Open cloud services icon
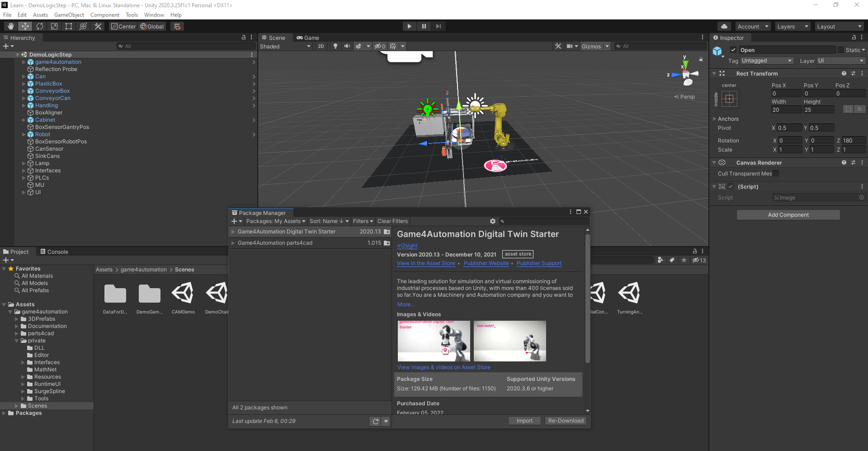The height and width of the screenshot is (451, 868). point(724,26)
